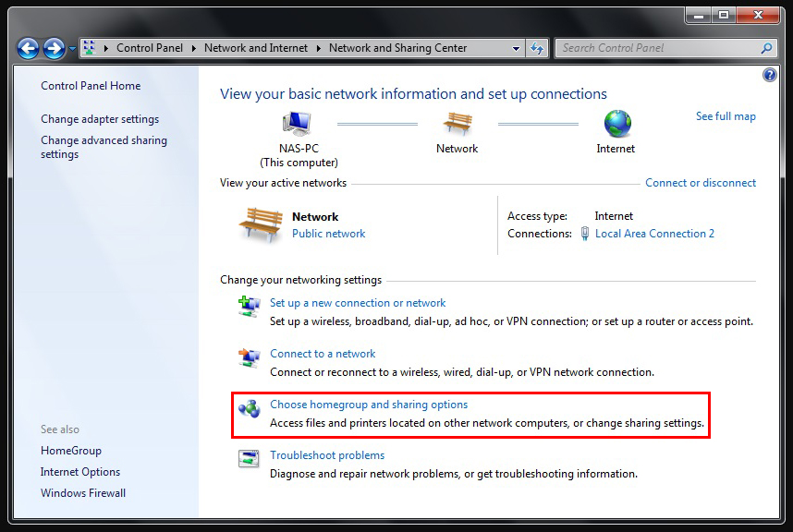Image resolution: width=793 pixels, height=532 pixels.
Task: Open Windows Firewall under See also
Action: point(83,493)
